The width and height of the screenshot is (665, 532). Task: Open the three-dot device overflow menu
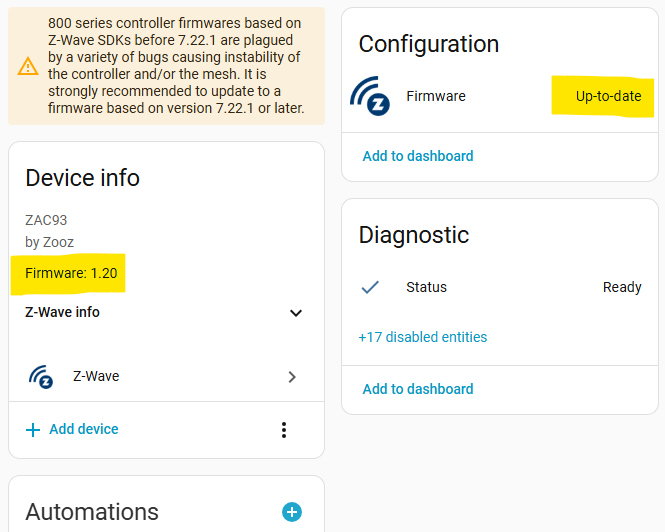(284, 429)
